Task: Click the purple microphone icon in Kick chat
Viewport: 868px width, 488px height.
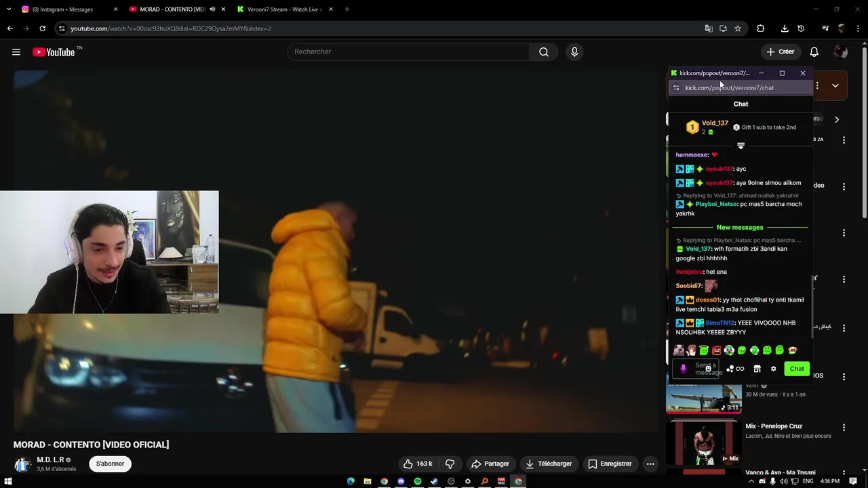Action: [684, 369]
